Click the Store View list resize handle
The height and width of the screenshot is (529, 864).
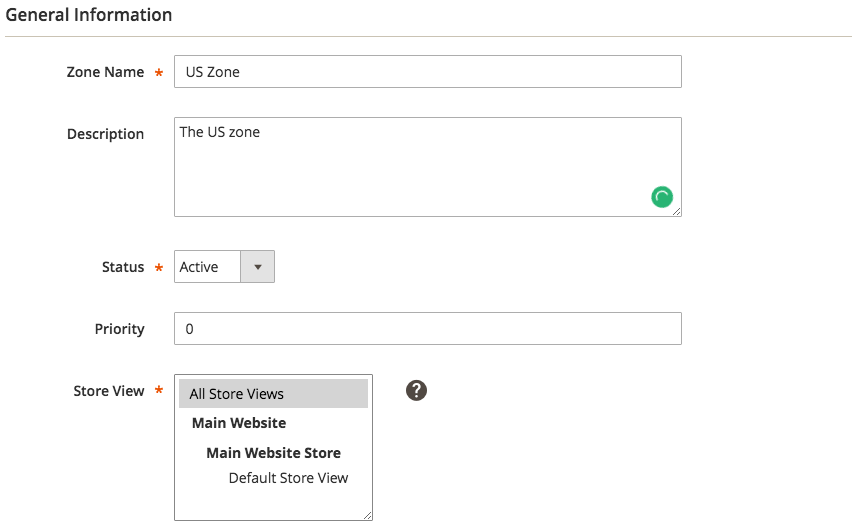point(368,515)
